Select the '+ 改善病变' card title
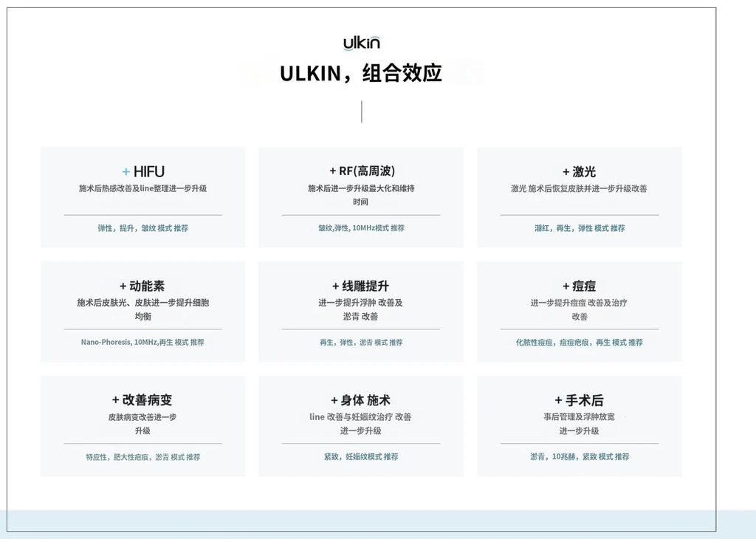Image resolution: width=756 pixels, height=539 pixels. (142, 399)
